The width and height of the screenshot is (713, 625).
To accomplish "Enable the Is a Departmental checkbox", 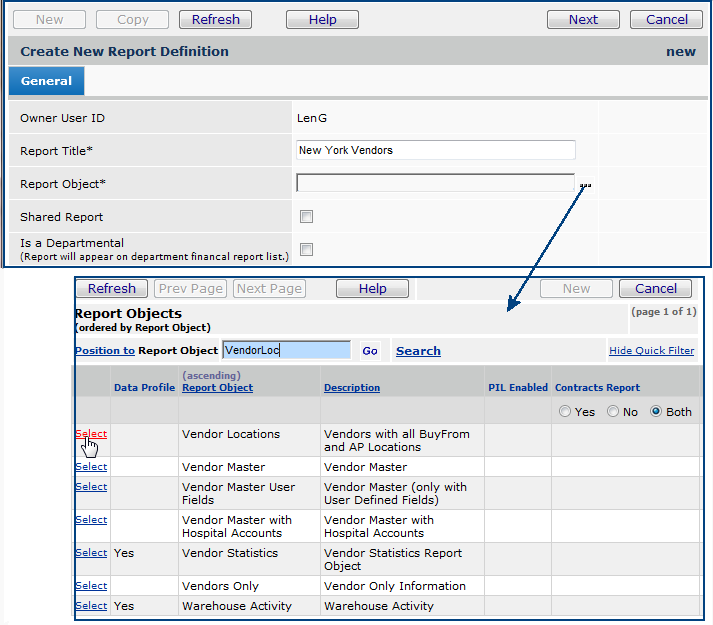I will [307, 250].
